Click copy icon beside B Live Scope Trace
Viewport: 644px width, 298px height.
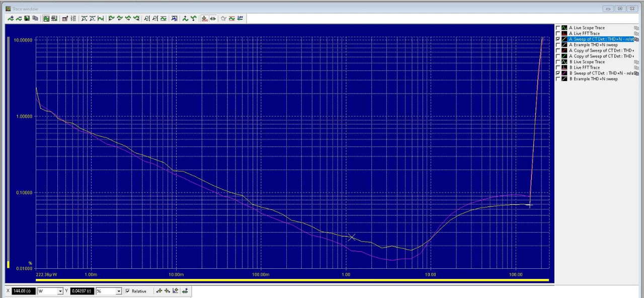[636, 62]
